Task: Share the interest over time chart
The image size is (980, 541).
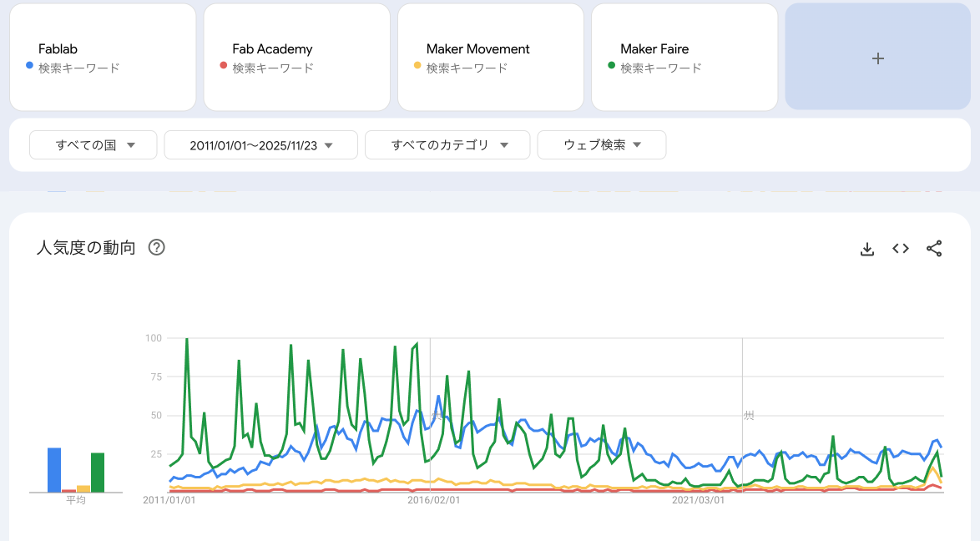Action: tap(934, 249)
